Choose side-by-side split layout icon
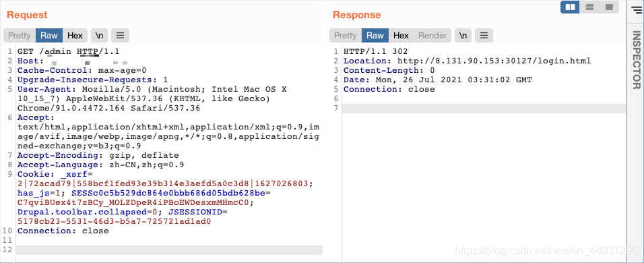 [x=570, y=7]
